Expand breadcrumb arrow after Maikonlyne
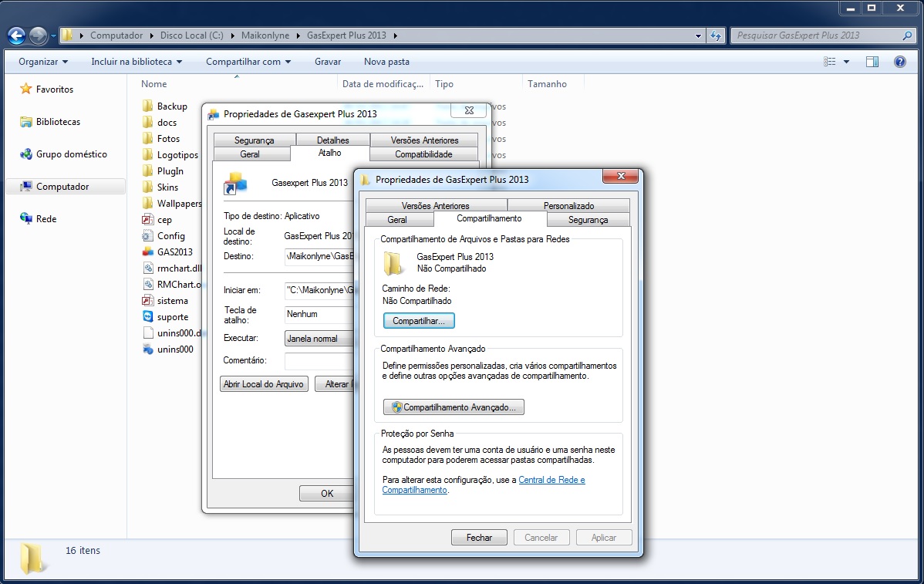924x584 pixels. click(298, 35)
